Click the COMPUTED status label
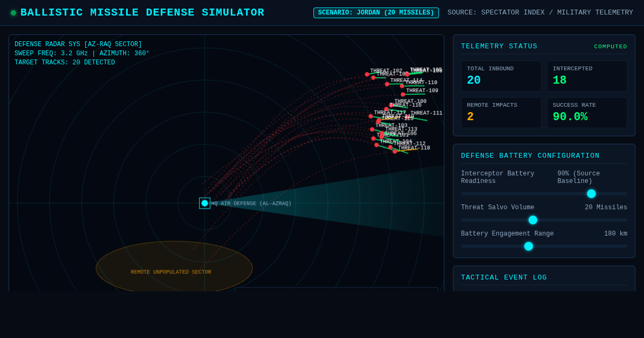Screen dimensions: 644x338 click(x=611, y=47)
